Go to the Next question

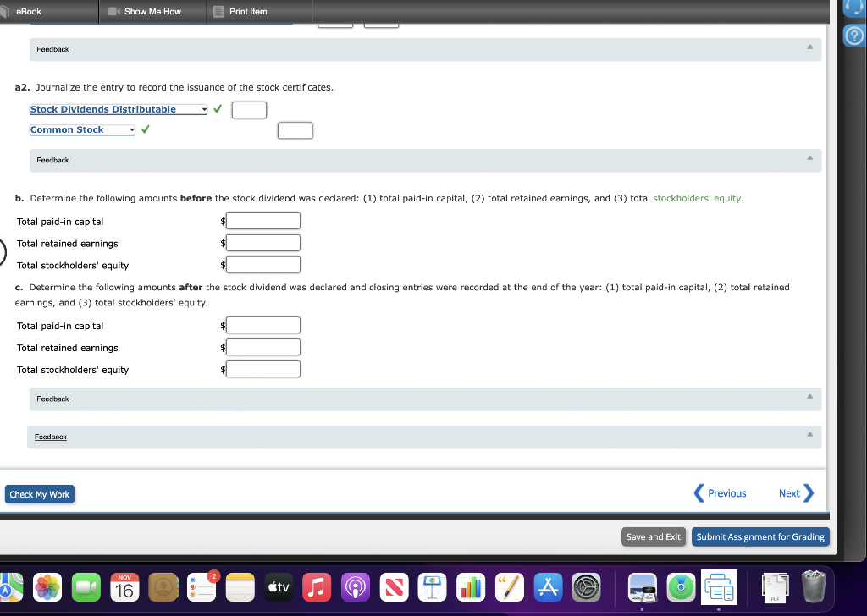pyautogui.click(x=796, y=493)
